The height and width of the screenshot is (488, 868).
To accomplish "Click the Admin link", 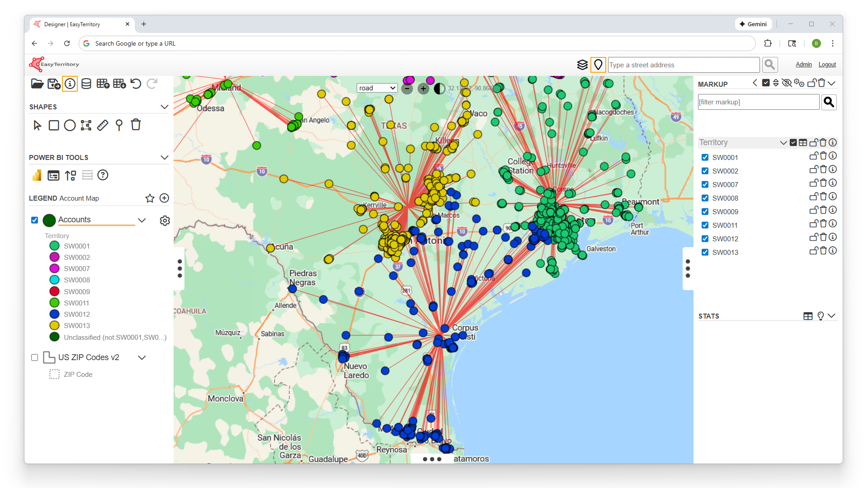I will click(x=803, y=65).
